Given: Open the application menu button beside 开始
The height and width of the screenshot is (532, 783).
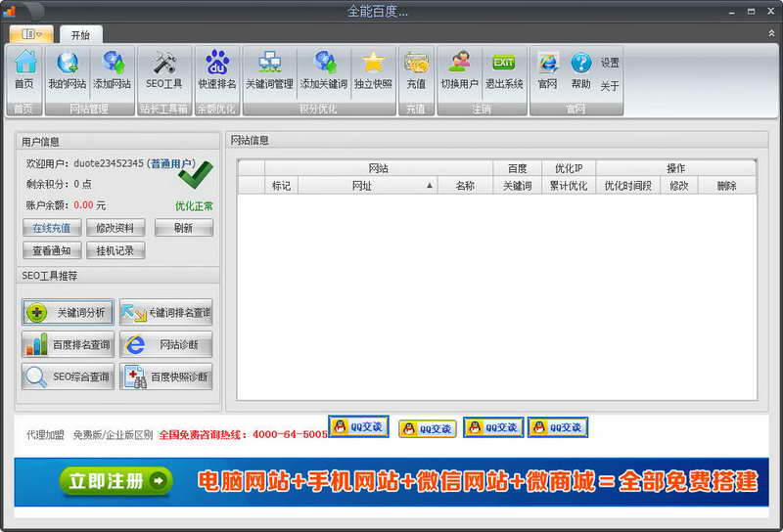Looking at the screenshot, I should pyautogui.click(x=31, y=34).
